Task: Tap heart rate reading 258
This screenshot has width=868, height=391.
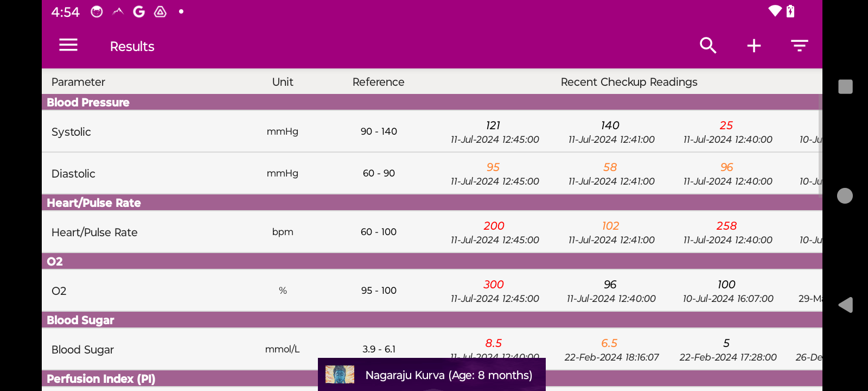Action: (x=727, y=226)
